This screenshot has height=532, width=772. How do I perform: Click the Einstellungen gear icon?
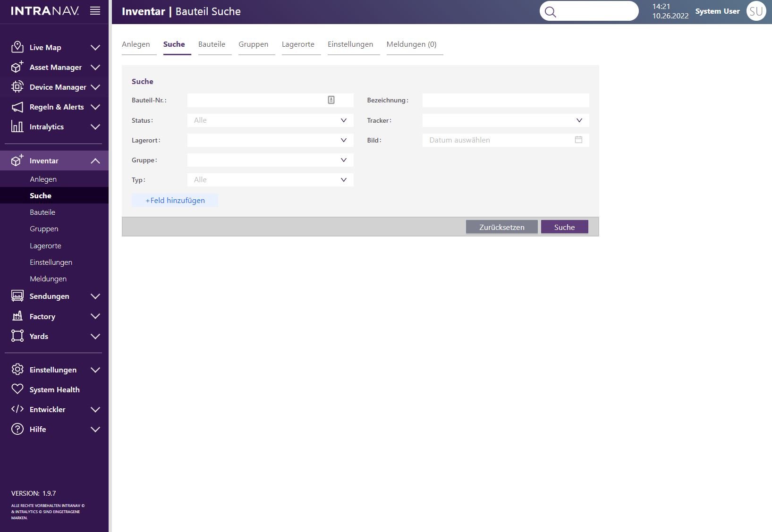tap(17, 370)
